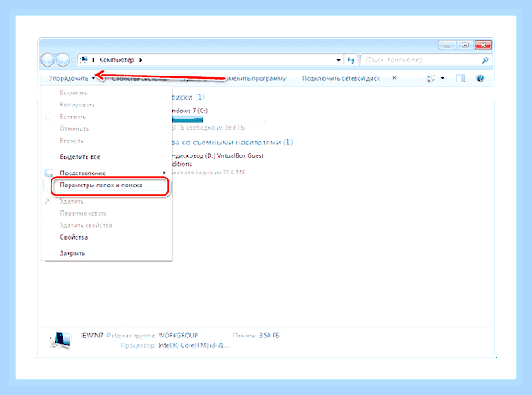Click the magnifier search icon
Screen dimensions: 532x395
pyautogui.click(x=485, y=60)
